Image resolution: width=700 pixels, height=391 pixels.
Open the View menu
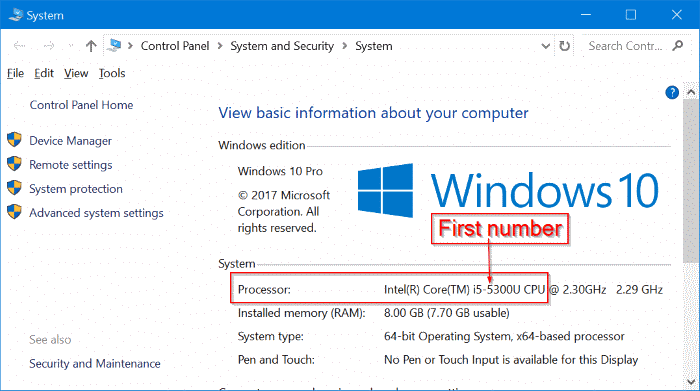tap(76, 73)
